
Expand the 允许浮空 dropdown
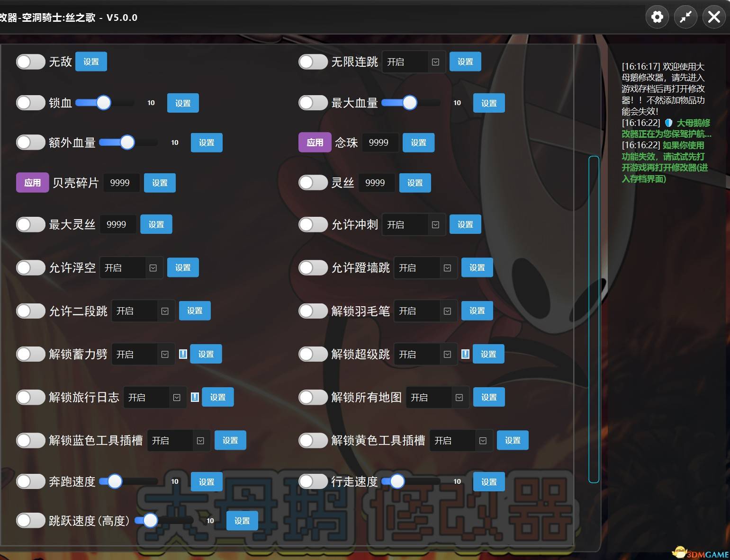(x=131, y=268)
